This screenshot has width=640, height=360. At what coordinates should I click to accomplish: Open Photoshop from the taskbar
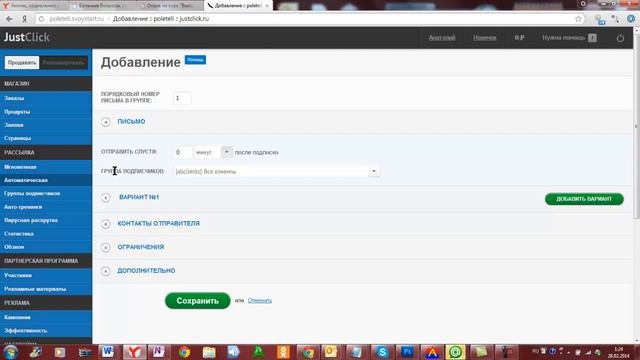tap(407, 352)
